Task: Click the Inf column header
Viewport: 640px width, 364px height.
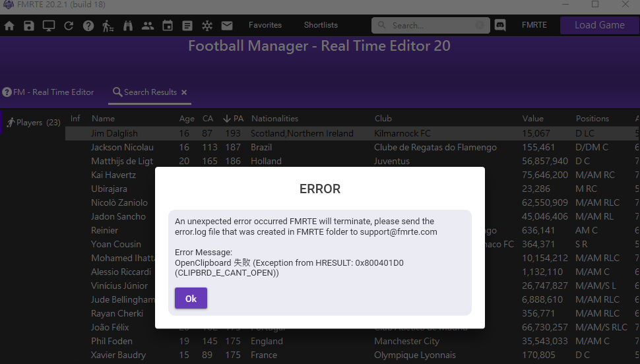Action: pyautogui.click(x=75, y=119)
